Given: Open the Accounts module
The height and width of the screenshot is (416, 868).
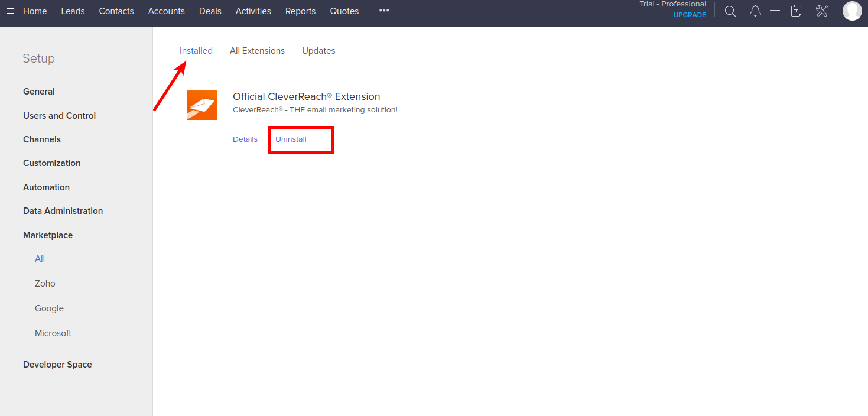Looking at the screenshot, I should point(167,11).
